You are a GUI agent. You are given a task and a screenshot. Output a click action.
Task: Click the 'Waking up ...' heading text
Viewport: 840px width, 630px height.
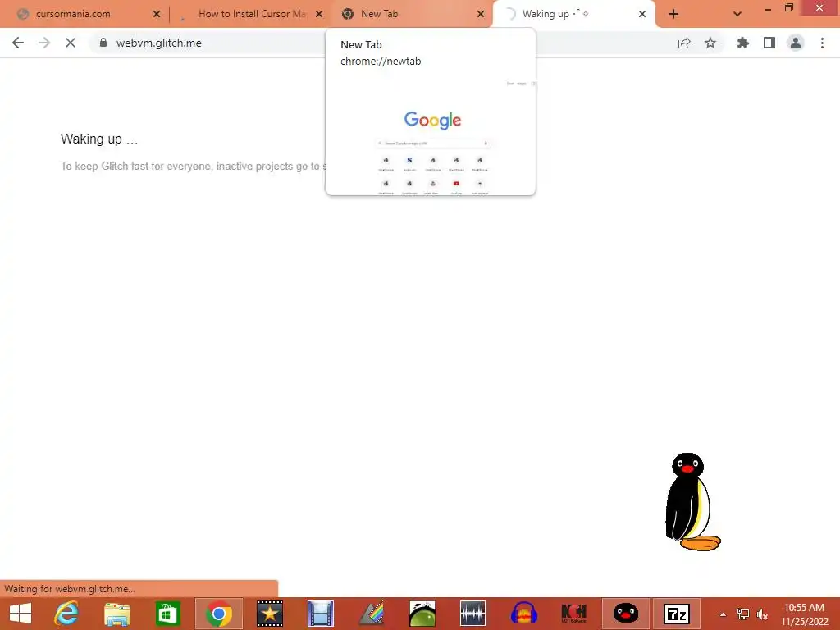click(99, 139)
